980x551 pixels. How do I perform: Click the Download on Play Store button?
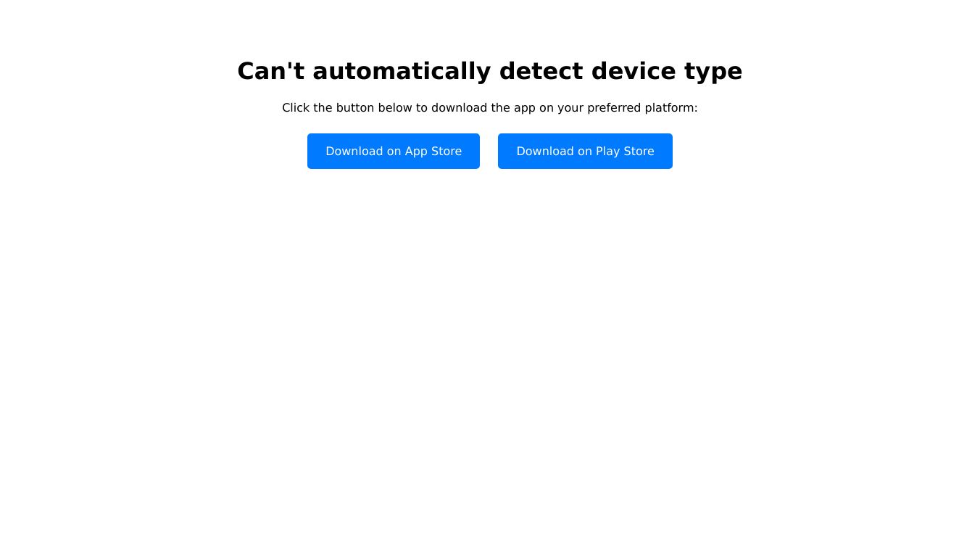585,151
